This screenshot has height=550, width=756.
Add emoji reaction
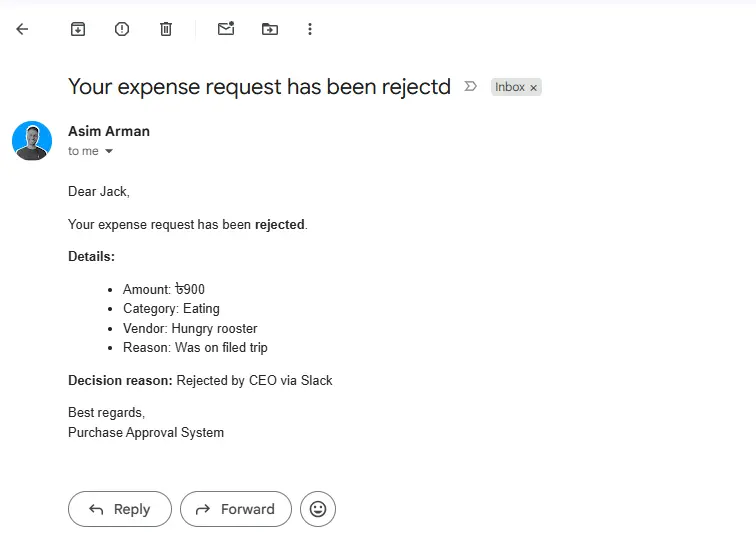pos(318,509)
